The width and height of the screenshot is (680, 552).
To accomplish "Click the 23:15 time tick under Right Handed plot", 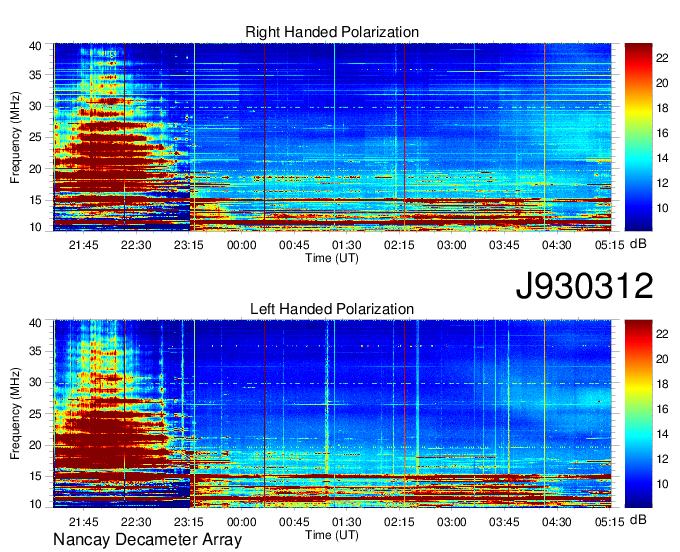I will tap(189, 245).
